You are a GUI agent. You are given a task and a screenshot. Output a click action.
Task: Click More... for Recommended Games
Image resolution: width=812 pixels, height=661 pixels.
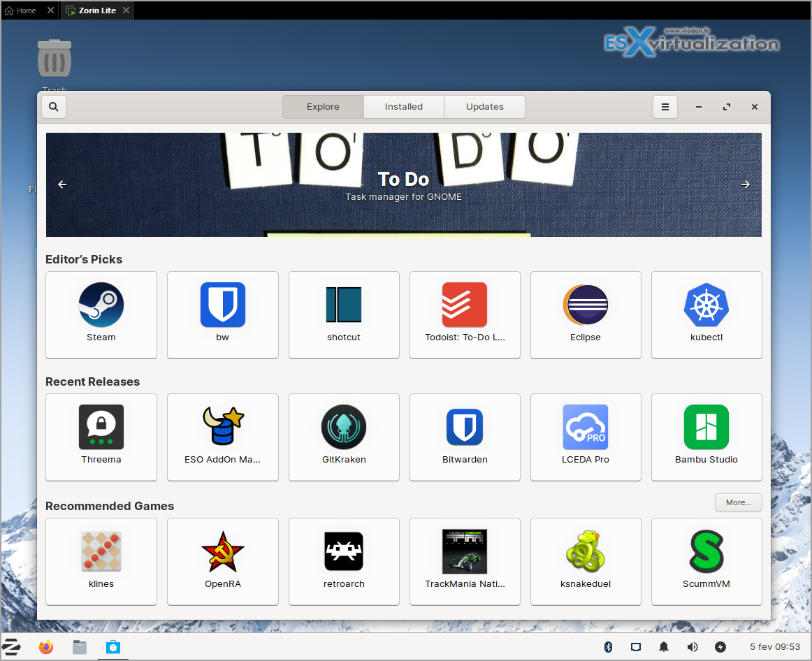[x=739, y=502]
